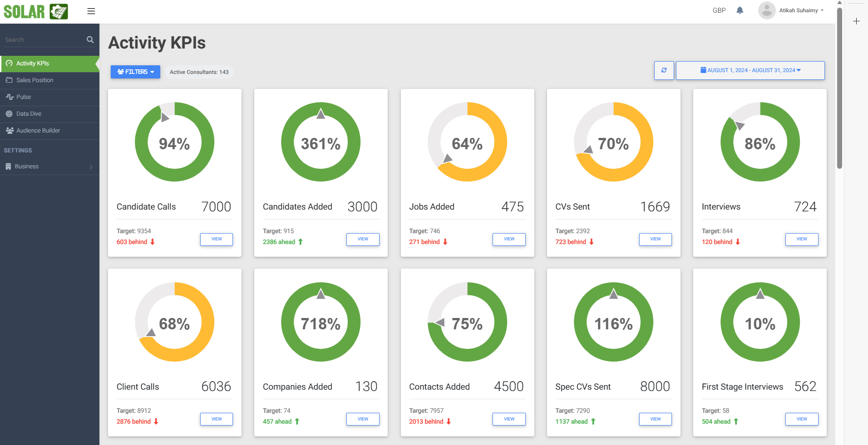Open the Filters dropdown
Image resolution: width=868 pixels, height=445 pixels.
pyautogui.click(x=135, y=72)
